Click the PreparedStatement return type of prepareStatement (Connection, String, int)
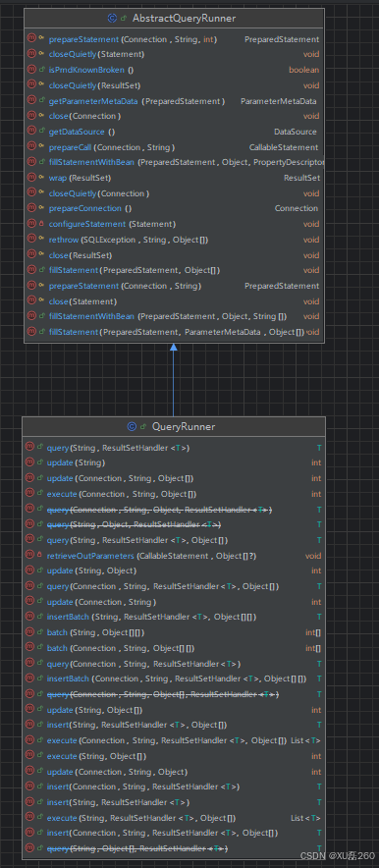The width and height of the screenshot is (379, 868). [282, 39]
